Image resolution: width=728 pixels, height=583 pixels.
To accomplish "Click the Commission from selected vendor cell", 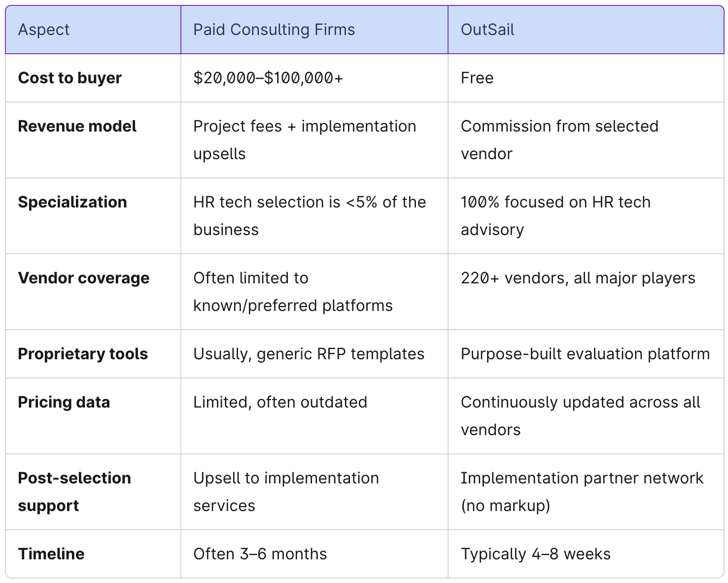I will click(x=559, y=140).
